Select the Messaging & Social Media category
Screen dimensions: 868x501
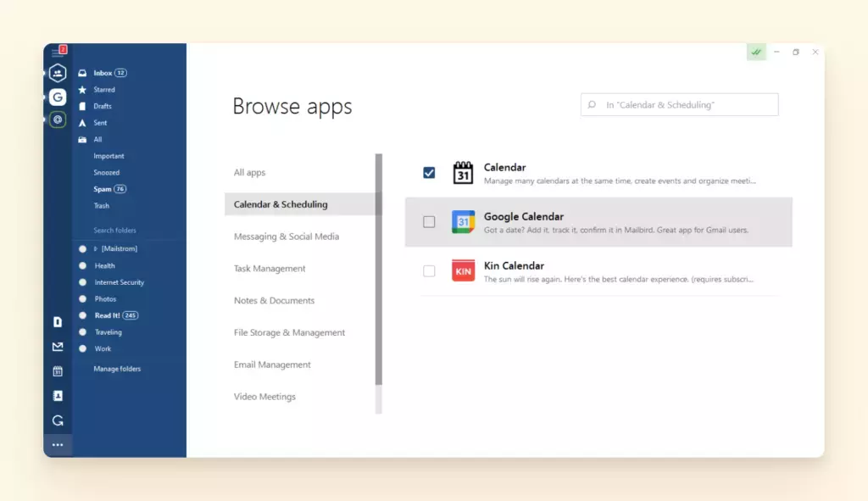coord(287,237)
